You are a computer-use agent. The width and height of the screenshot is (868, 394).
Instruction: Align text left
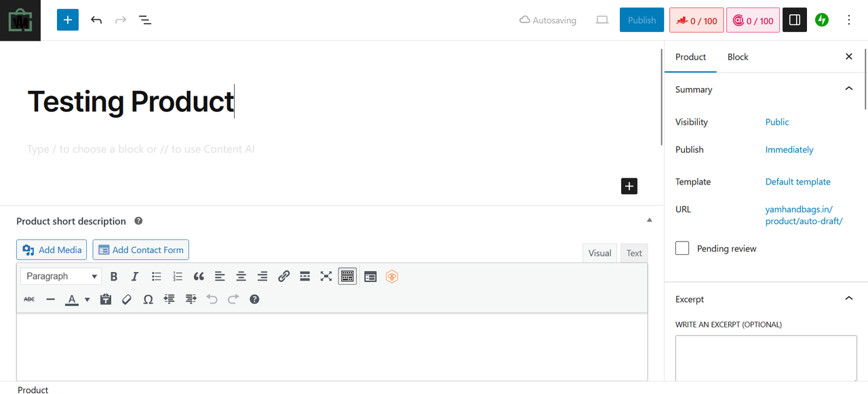coord(220,276)
